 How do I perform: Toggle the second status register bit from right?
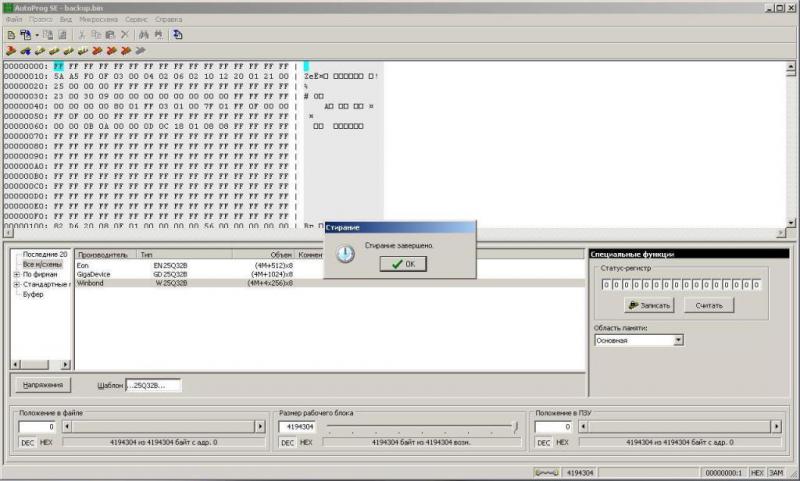746,285
